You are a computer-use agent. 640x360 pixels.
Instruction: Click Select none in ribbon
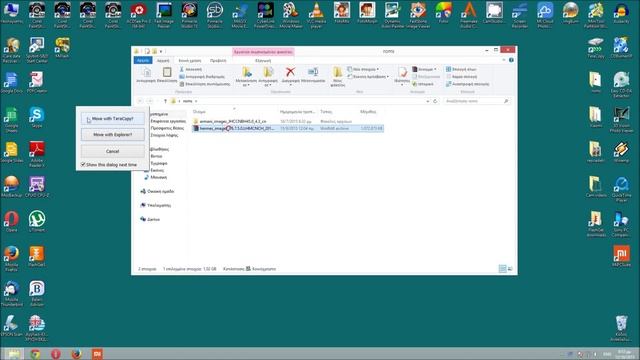tap(461, 77)
